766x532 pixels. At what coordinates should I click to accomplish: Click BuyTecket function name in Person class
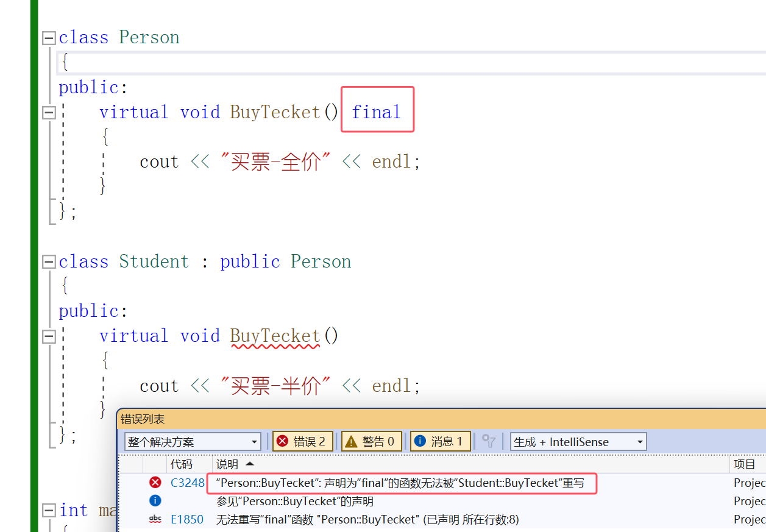point(275,112)
